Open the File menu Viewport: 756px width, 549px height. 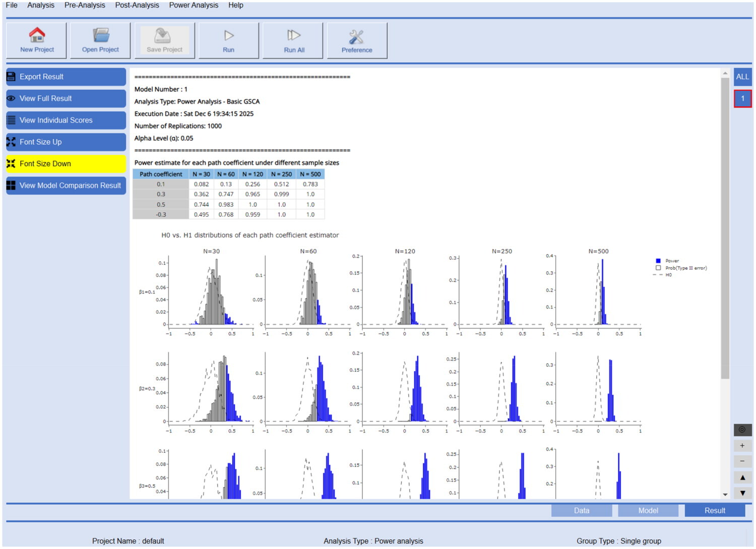(12, 5)
